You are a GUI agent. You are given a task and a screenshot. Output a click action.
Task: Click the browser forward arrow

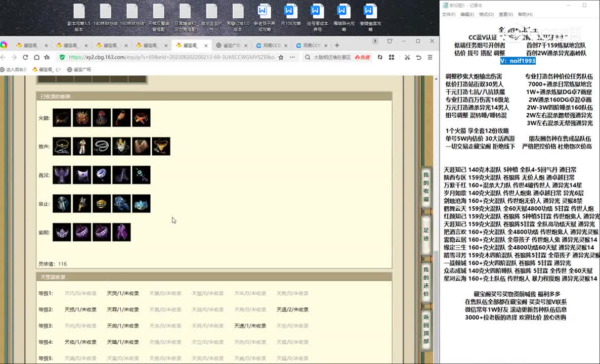coord(14,57)
